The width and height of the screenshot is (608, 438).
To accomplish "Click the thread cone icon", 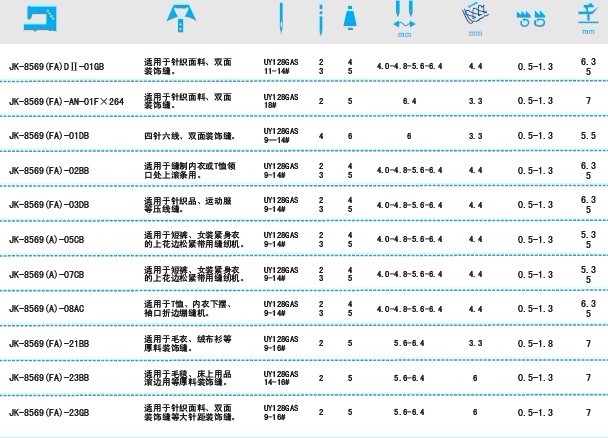I will 349,17.
